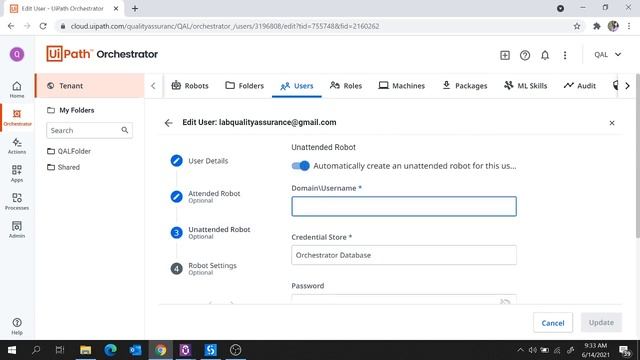The width and height of the screenshot is (640, 360).
Task: Switch to the Roles tab
Action: point(346,86)
